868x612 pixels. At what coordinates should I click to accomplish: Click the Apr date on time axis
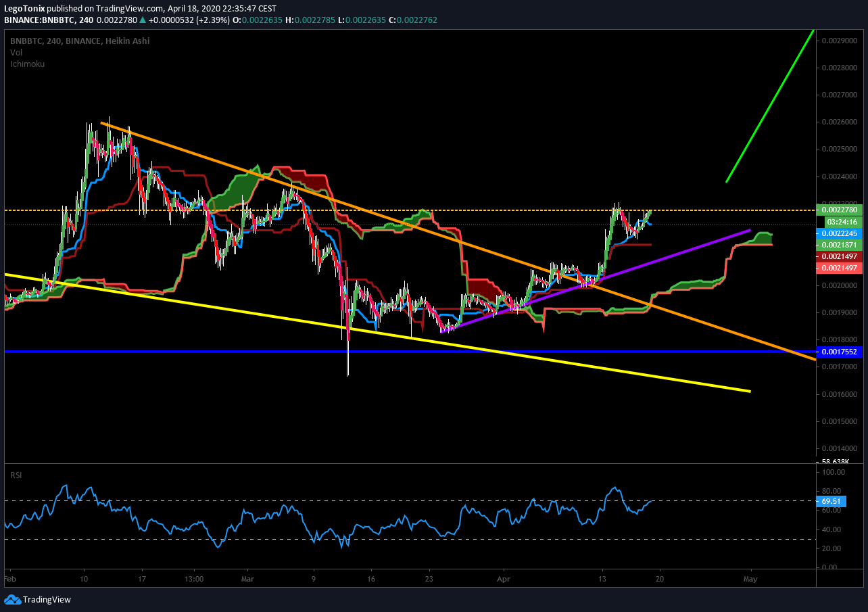502,580
